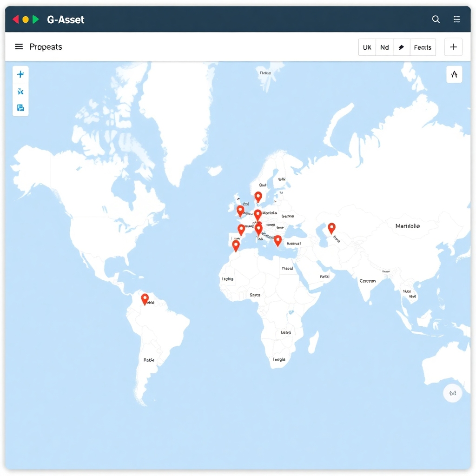
Task: Toggle the 'Nd' filter
Action: click(384, 47)
